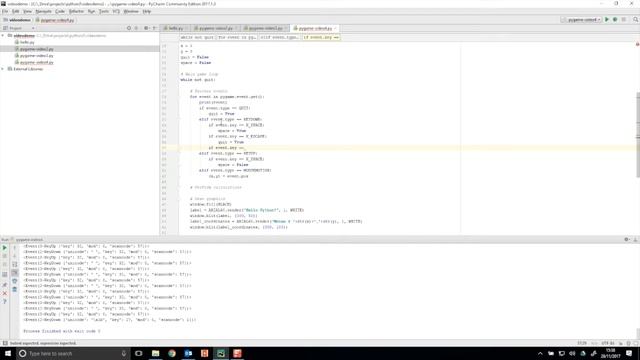Open the Run panel settings gear
The image size is (640, 360).
click(x=627, y=240)
